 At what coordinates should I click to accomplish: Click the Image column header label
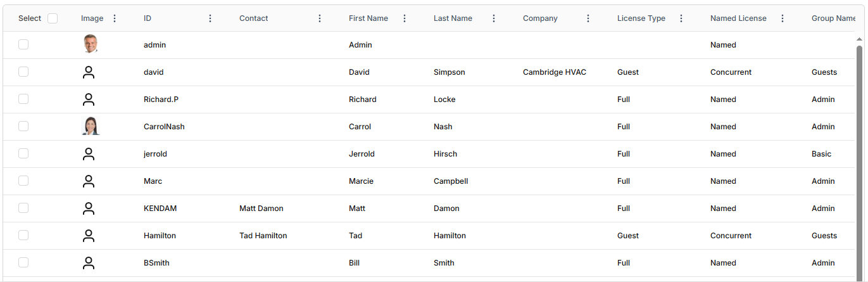click(x=92, y=18)
